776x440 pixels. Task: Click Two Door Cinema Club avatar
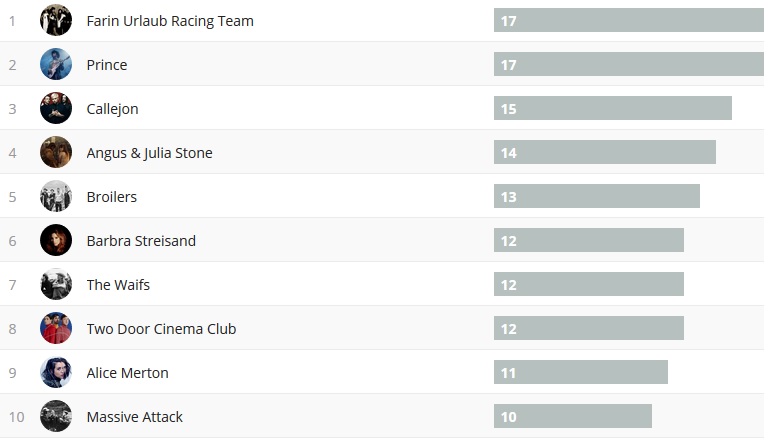click(x=56, y=328)
